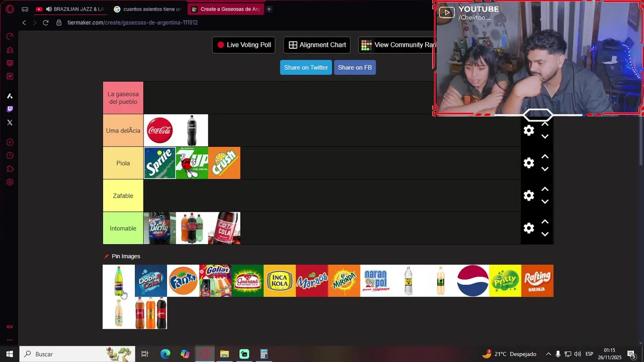
Task: Open sidebar Settings gear icon
Action: click(x=10, y=182)
